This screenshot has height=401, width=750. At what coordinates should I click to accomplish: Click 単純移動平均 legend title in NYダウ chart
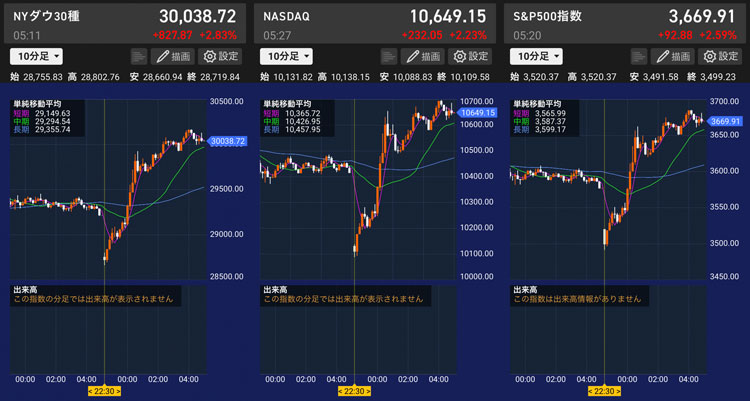tap(37, 104)
